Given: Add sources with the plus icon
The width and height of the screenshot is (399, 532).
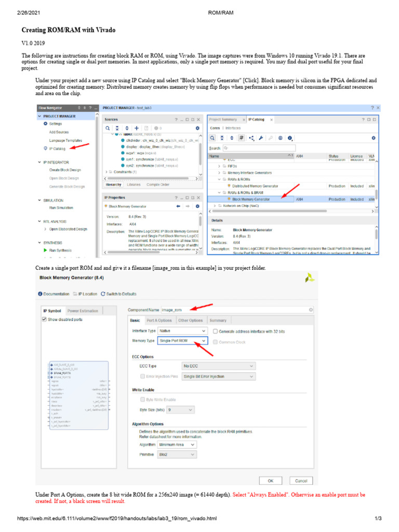Looking at the screenshot, I should (x=137, y=128).
